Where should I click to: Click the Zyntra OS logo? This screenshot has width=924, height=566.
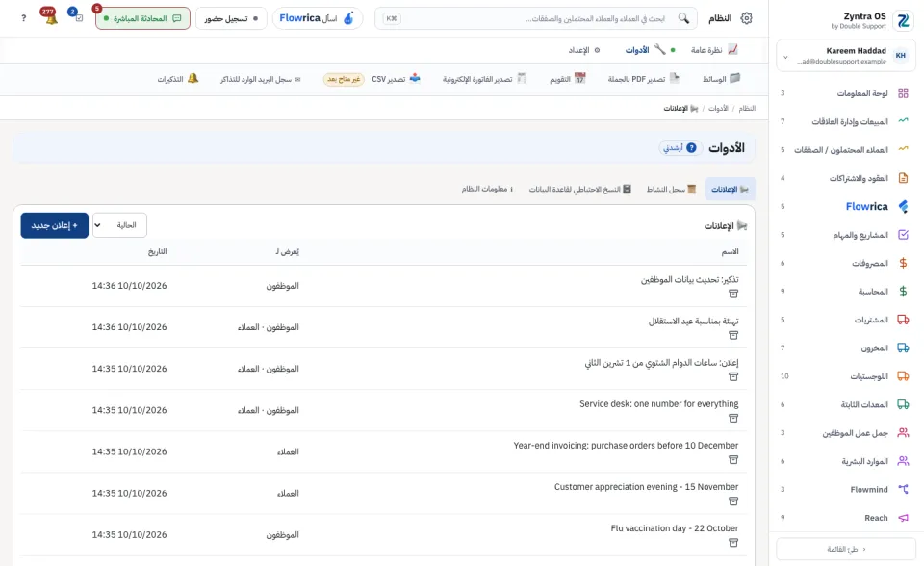902,20
